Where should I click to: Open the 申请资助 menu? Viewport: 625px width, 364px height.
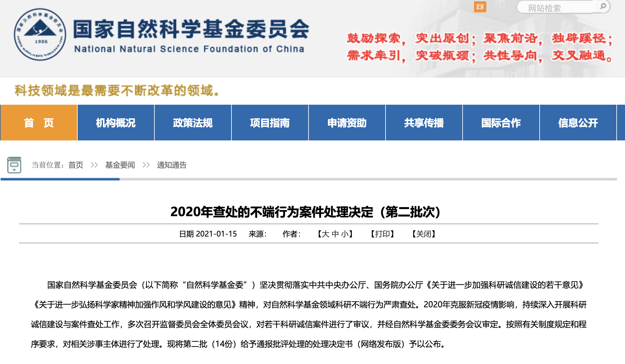(347, 123)
